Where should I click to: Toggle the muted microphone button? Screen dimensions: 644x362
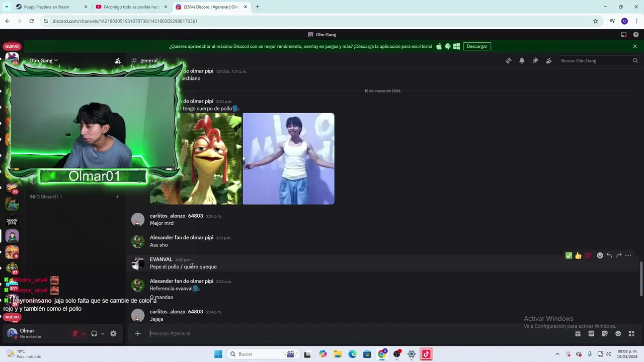(75, 333)
